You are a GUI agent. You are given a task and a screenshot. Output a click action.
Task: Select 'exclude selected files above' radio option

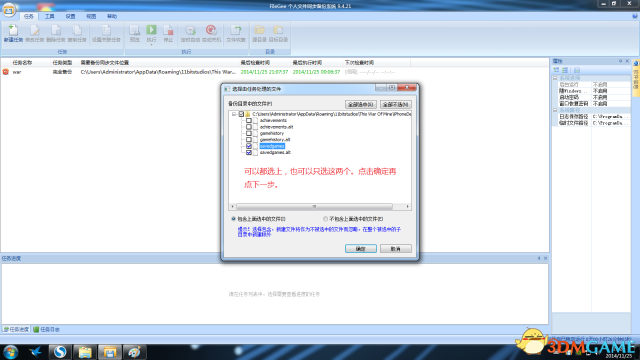(x=326, y=219)
